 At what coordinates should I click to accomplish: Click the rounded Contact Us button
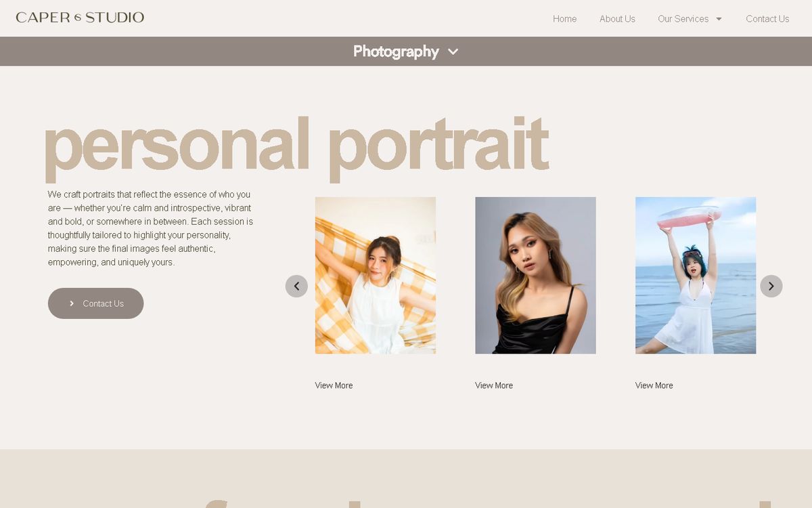[x=95, y=303]
